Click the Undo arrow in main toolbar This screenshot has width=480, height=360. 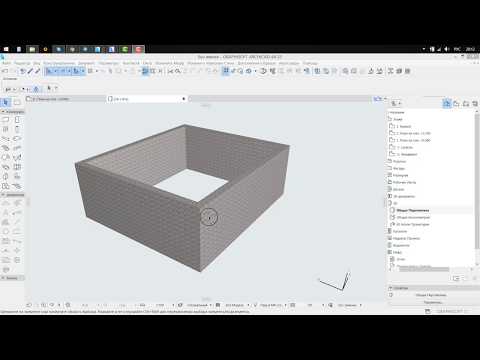pos(5,71)
